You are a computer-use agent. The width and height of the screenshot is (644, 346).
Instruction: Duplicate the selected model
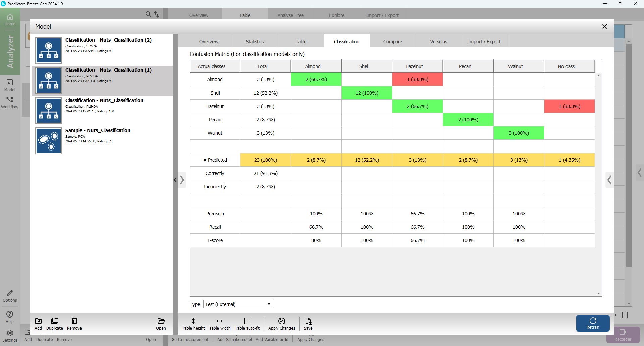click(54, 321)
